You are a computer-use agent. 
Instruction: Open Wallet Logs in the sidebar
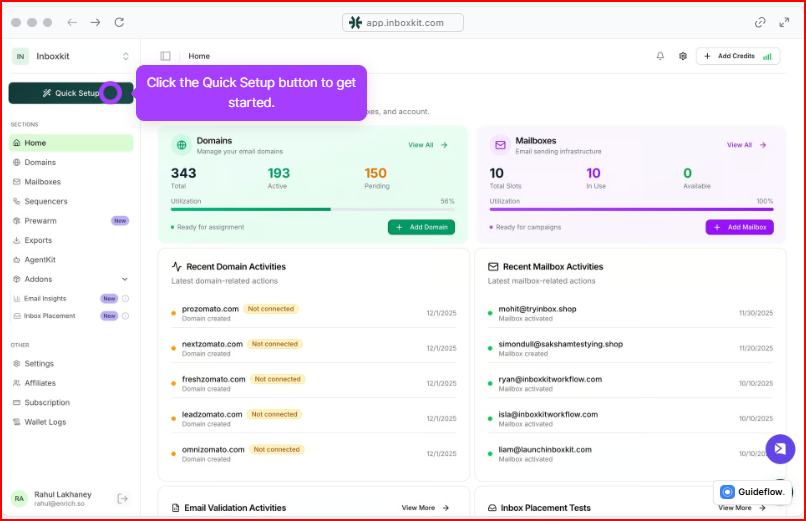(71, 422)
